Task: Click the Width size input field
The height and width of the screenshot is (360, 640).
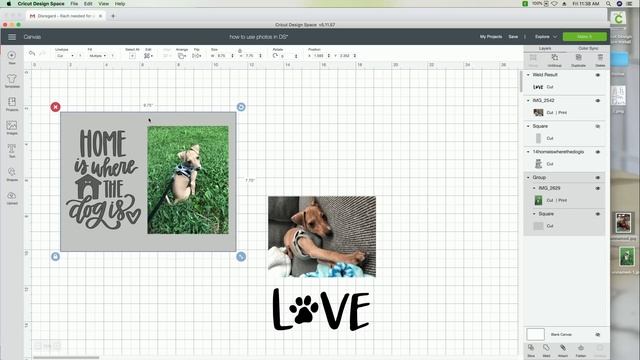Action: point(223,56)
